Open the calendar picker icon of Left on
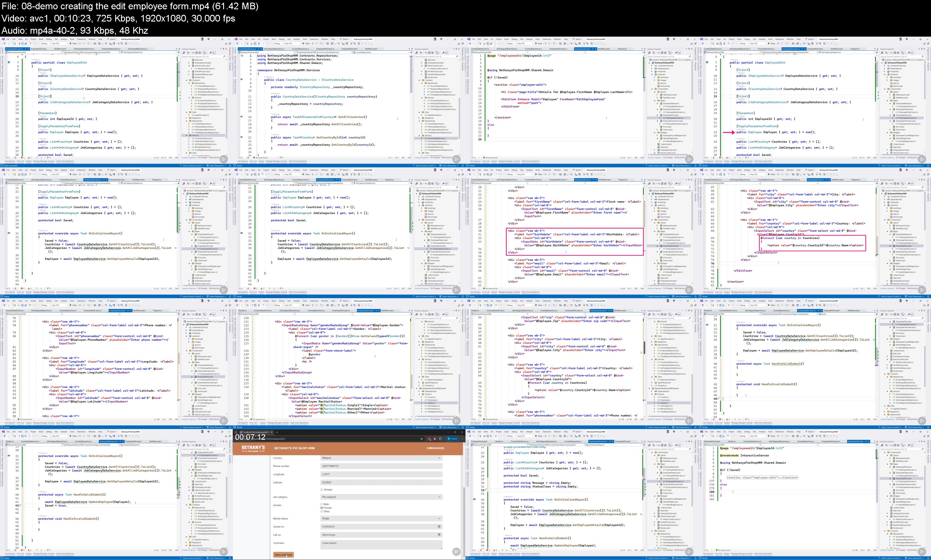This screenshot has height=560, width=931. (x=439, y=535)
